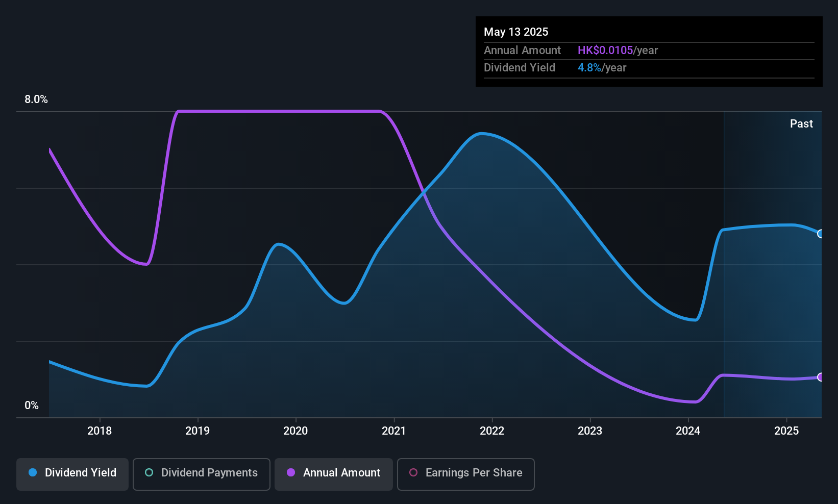
Task: Click the purple Annual Amount legend dot
Action: pyautogui.click(x=291, y=473)
